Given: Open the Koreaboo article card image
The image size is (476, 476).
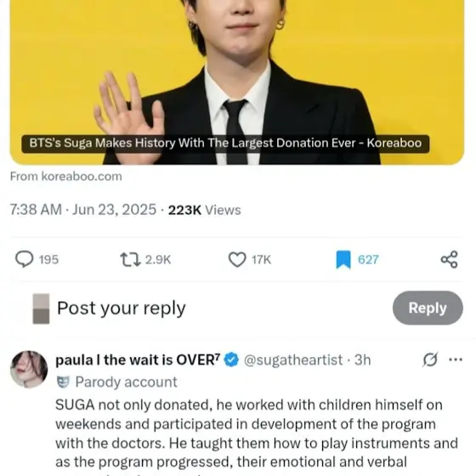Looking at the screenshot, I should [237, 82].
